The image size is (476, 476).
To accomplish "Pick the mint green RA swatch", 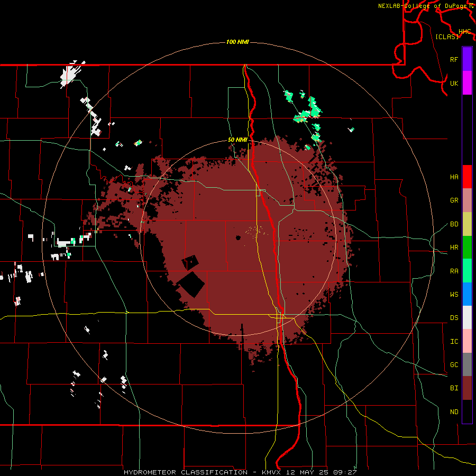I will tap(467, 271).
